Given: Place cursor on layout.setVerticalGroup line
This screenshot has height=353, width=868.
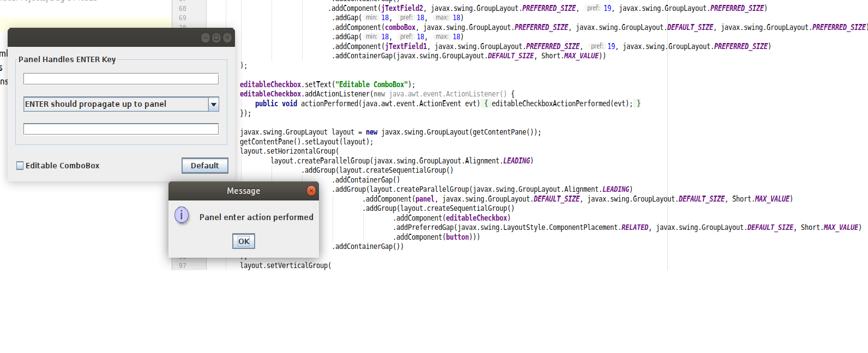Looking at the screenshot, I should pyautogui.click(x=285, y=266).
